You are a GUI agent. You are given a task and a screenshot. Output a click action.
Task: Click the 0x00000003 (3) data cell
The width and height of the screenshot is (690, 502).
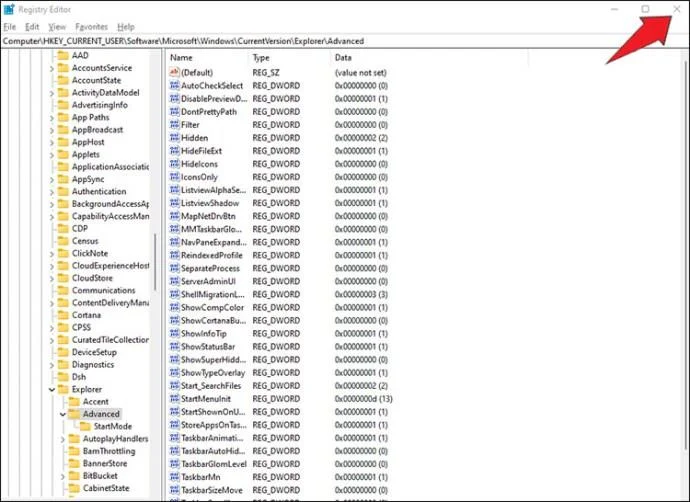click(x=361, y=294)
